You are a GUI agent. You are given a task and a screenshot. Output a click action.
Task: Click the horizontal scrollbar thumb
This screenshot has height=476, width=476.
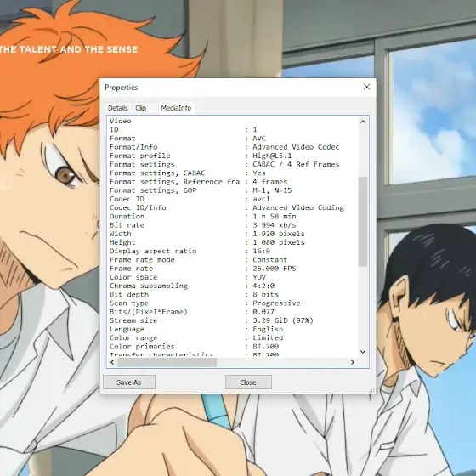tap(167, 362)
